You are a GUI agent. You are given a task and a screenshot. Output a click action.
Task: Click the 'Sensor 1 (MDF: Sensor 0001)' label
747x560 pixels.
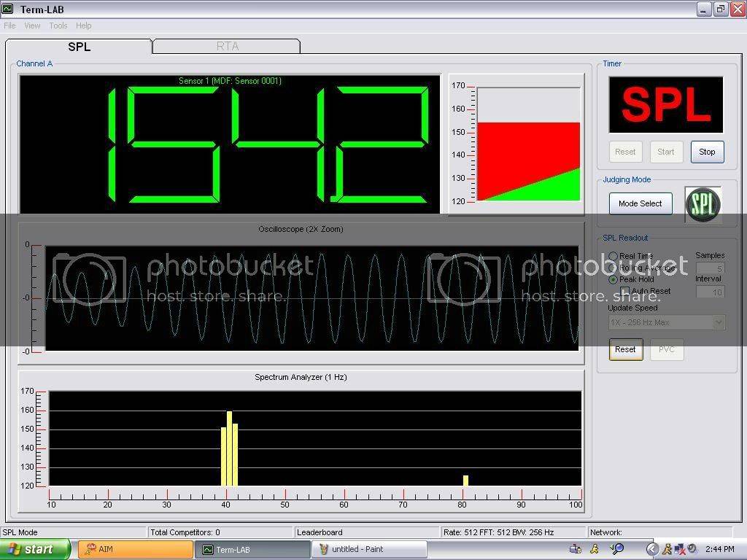click(230, 81)
